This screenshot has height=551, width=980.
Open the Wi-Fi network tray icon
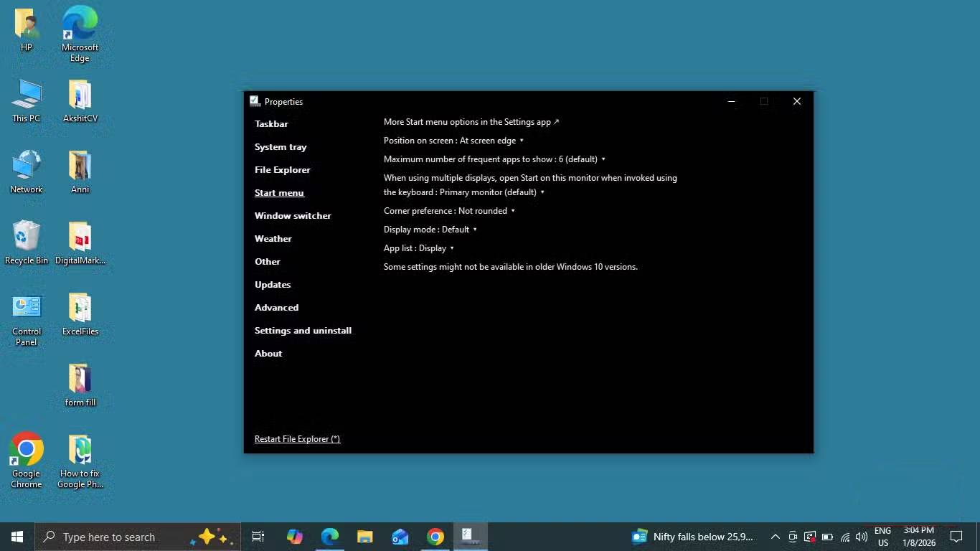845,537
